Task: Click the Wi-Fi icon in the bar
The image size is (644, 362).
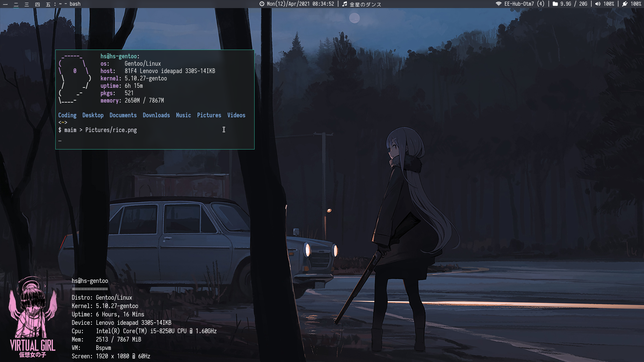Action: [x=498, y=4]
